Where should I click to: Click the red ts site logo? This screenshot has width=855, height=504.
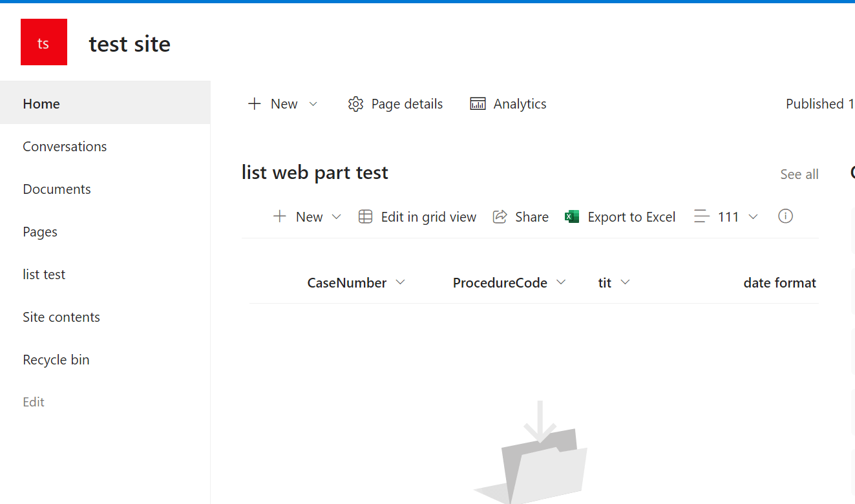[x=44, y=42]
